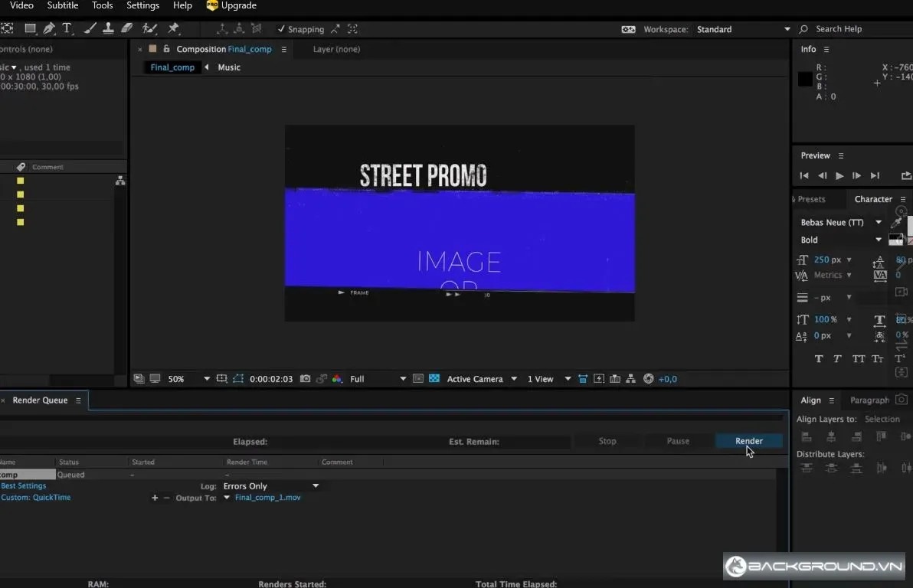Open the grid and guide options icon
Screen dimensions: 913x588
[x=221, y=378]
